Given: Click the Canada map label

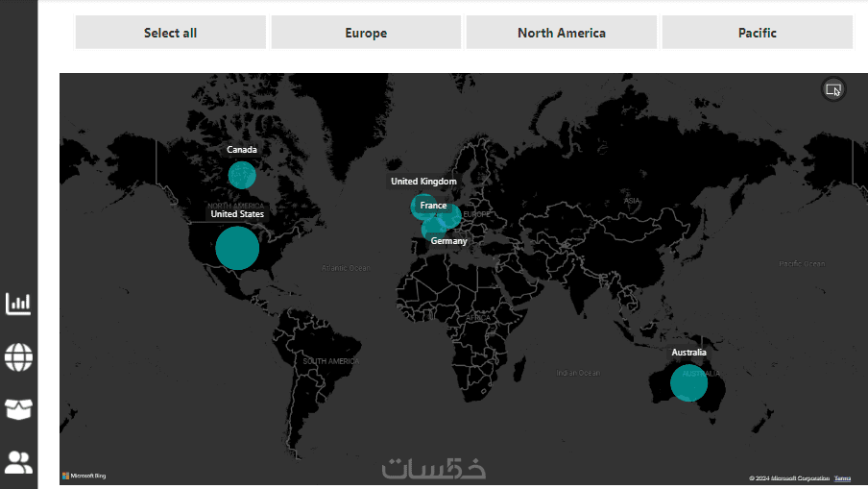Looking at the screenshot, I should [241, 150].
